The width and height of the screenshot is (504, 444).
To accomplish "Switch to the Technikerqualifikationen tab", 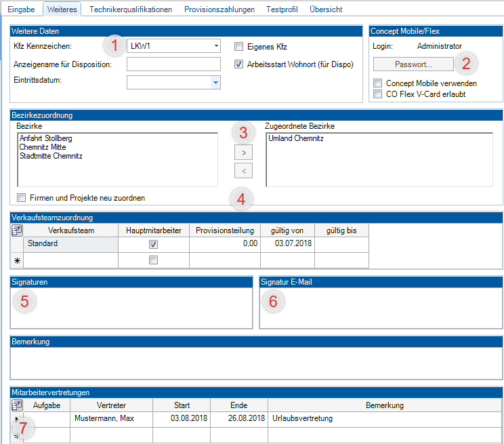I will 130,9.
